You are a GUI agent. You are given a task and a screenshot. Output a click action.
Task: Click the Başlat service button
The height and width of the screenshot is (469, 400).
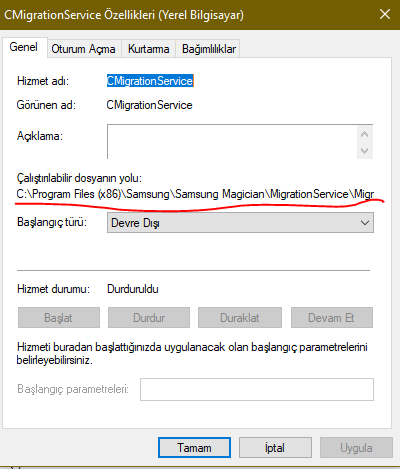pyautogui.click(x=59, y=318)
